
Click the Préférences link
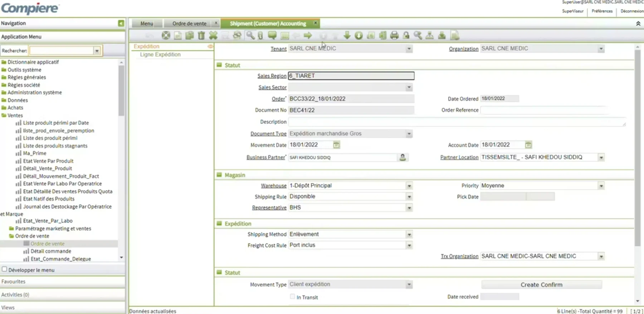(x=602, y=11)
